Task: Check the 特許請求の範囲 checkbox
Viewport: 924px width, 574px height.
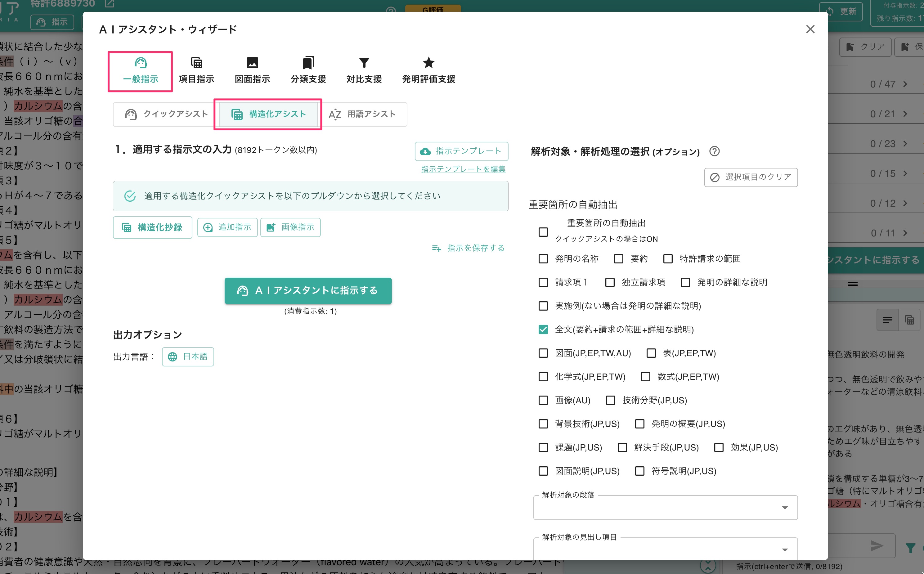Action: click(x=668, y=258)
